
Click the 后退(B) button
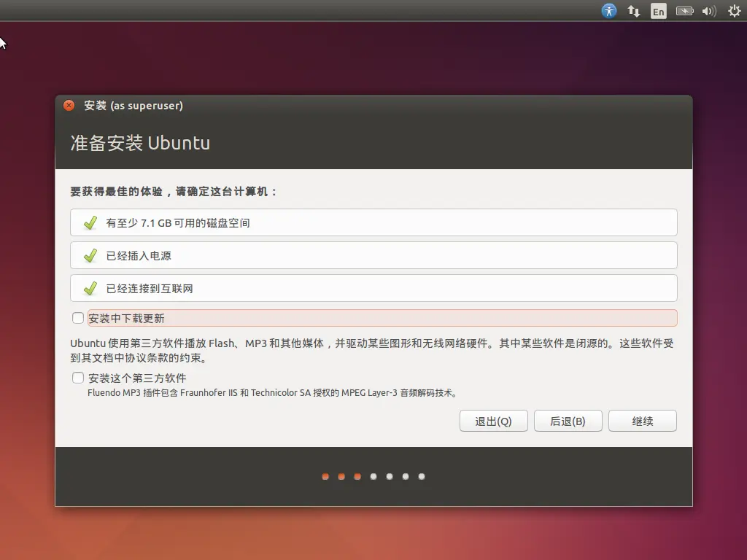[x=568, y=421]
